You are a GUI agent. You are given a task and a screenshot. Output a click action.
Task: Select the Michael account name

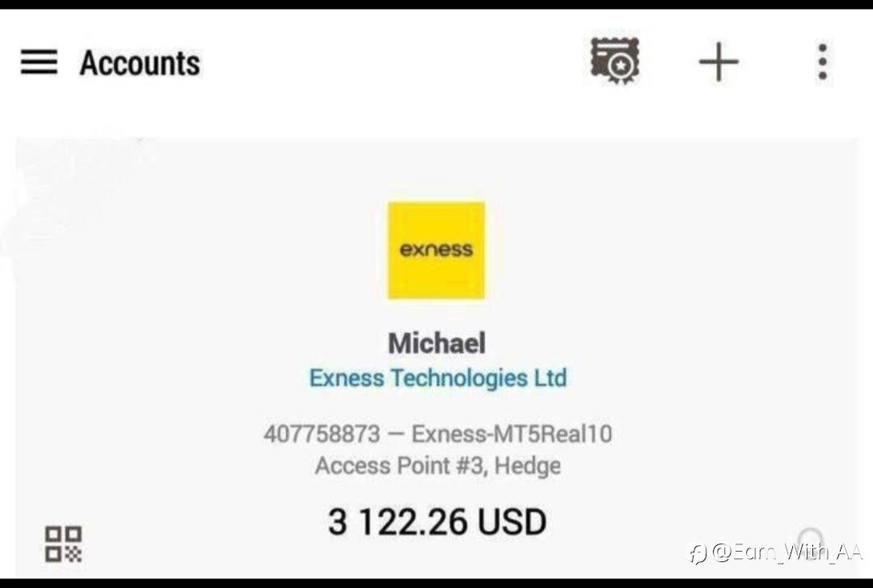[436, 342]
